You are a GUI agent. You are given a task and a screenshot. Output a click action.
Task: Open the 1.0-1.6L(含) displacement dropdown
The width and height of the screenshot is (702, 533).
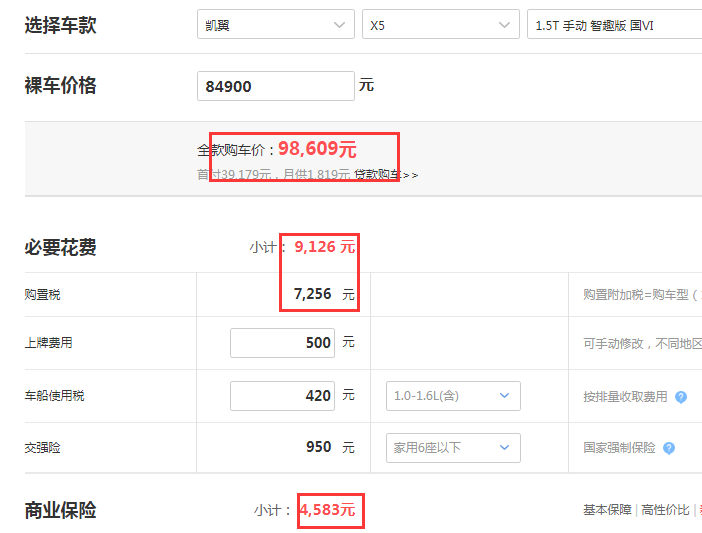pyautogui.click(x=453, y=396)
